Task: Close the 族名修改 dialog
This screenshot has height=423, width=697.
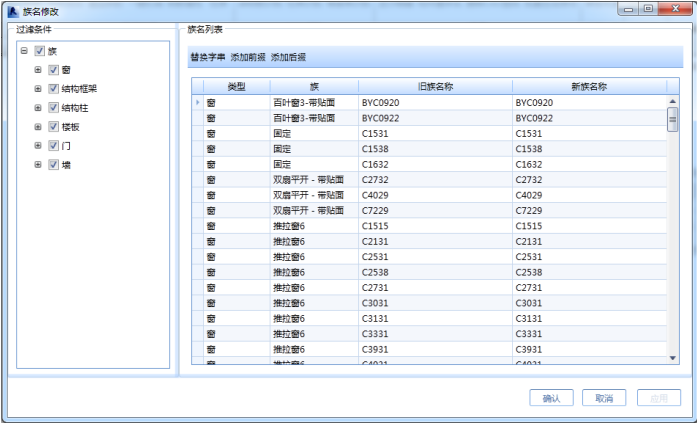Action: click(675, 9)
